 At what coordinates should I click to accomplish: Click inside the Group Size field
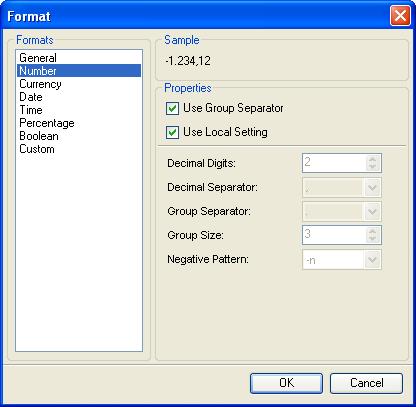(334, 235)
